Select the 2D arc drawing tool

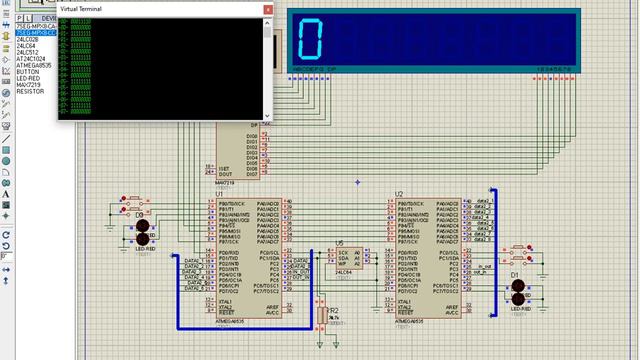click(6, 172)
